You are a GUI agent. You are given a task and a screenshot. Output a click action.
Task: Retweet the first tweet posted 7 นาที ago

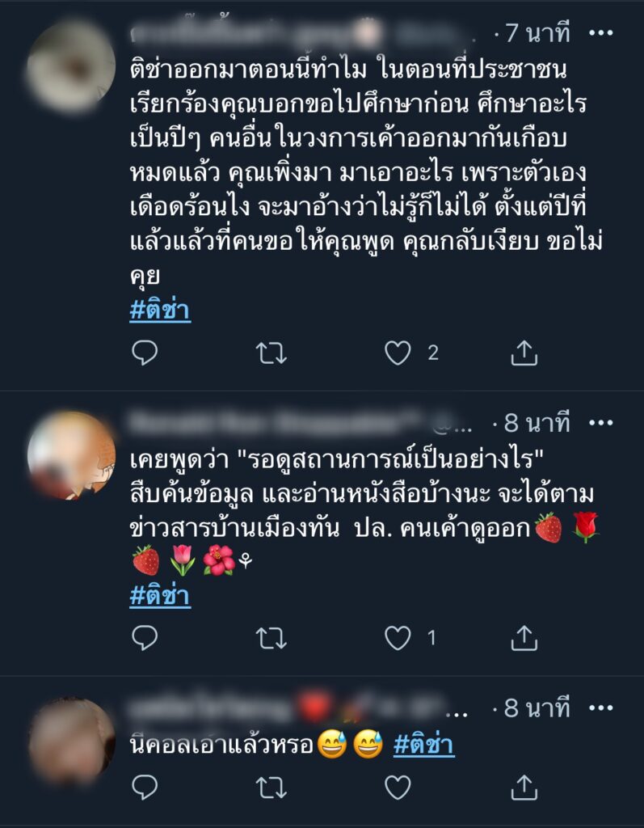point(271,353)
